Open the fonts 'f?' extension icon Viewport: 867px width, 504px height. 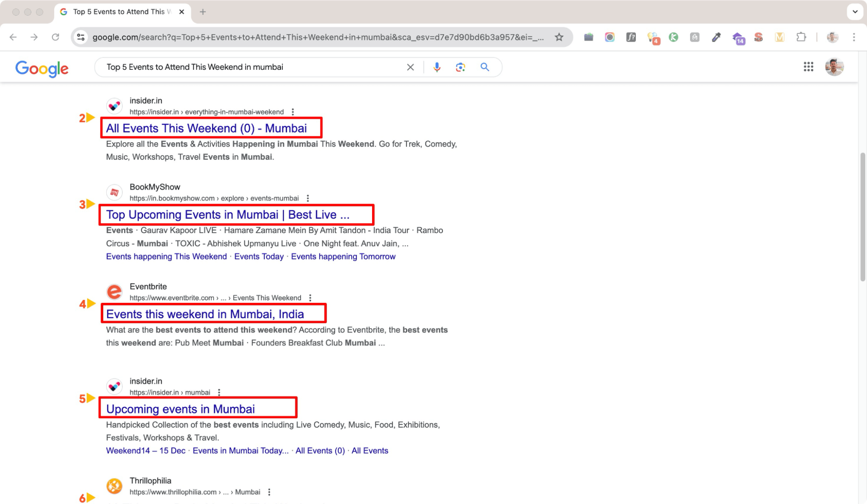click(631, 37)
